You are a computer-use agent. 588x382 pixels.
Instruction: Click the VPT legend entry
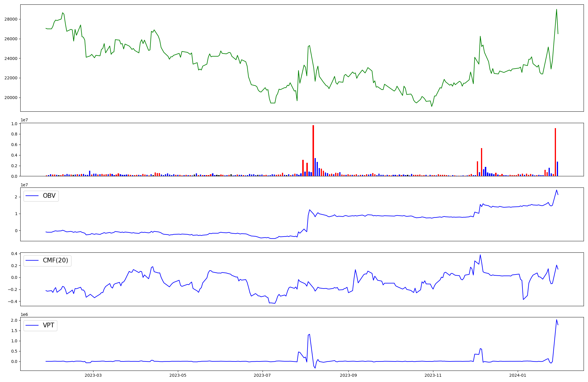49,325
